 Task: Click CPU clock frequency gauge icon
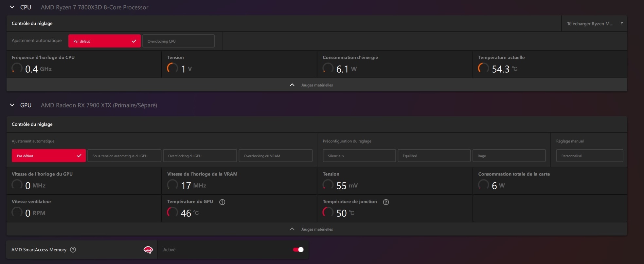[x=17, y=68]
